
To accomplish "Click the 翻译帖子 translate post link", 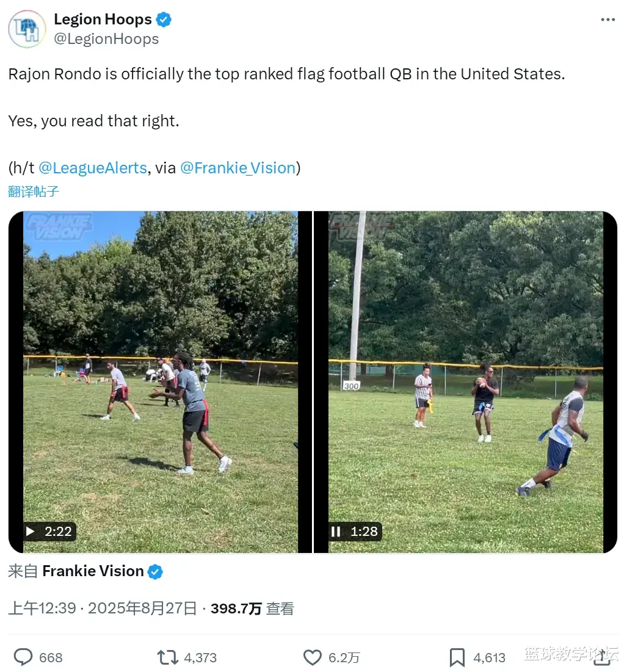I will tap(34, 191).
